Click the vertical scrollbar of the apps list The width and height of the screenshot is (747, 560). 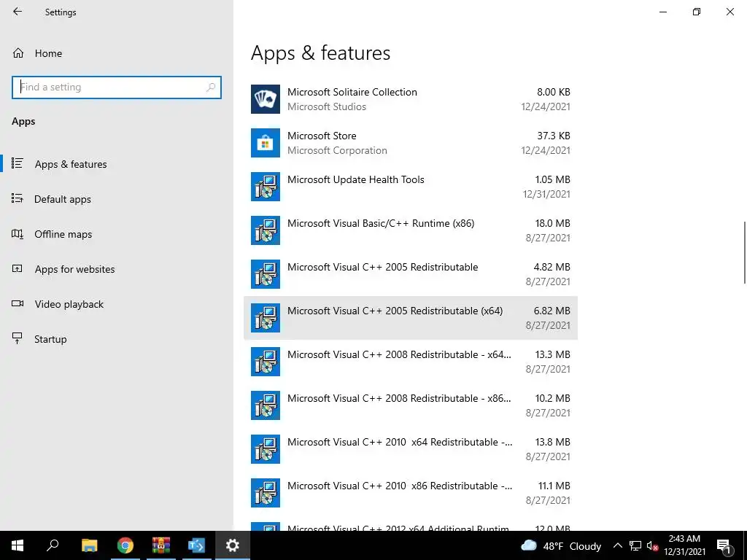point(744,252)
